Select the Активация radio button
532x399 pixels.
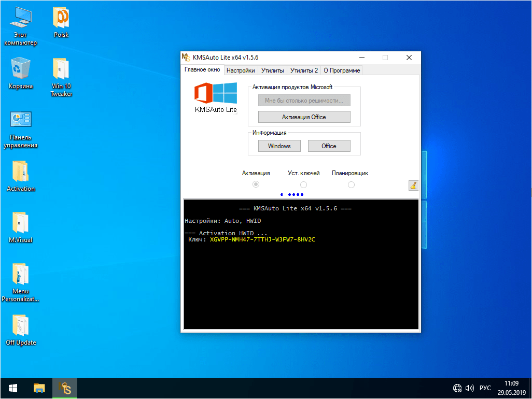click(x=256, y=184)
